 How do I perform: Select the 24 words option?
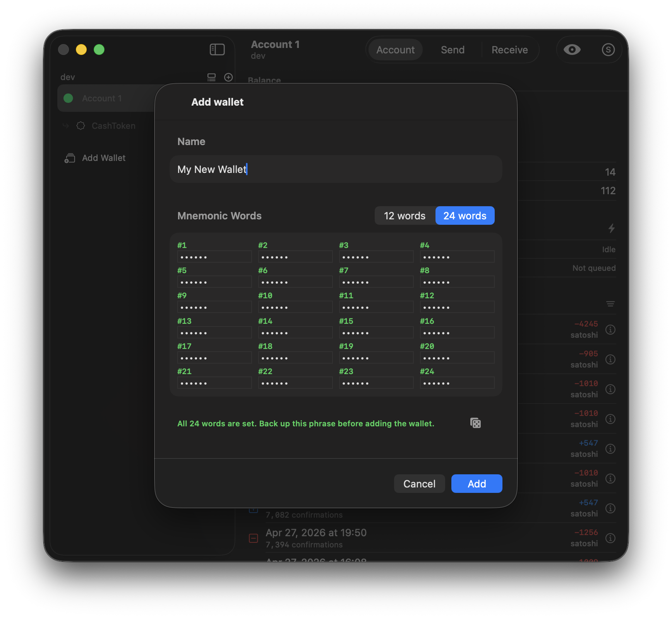pyautogui.click(x=465, y=215)
